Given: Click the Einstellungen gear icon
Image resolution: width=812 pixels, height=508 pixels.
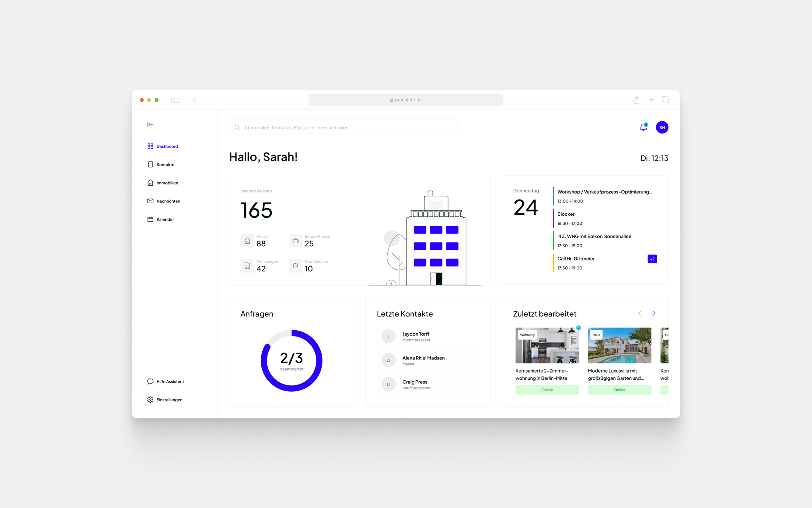Looking at the screenshot, I should 150,399.
